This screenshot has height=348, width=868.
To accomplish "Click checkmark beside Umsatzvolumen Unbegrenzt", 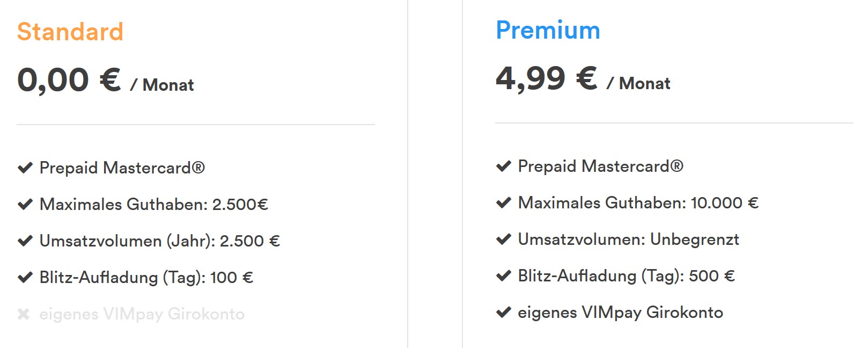I will 504,240.
